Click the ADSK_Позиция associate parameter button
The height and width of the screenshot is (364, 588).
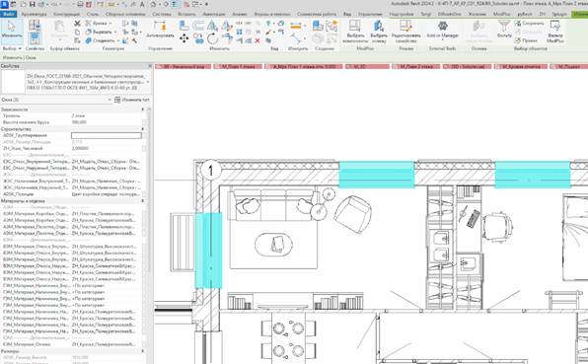pos(144,194)
